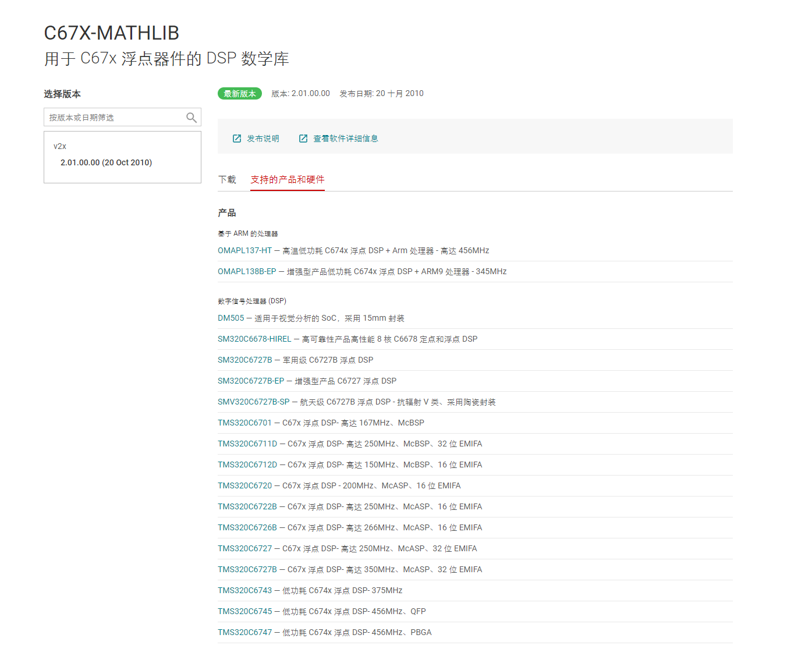Open the OMAPL138B-EP product link
The height and width of the screenshot is (663, 812).
247,271
